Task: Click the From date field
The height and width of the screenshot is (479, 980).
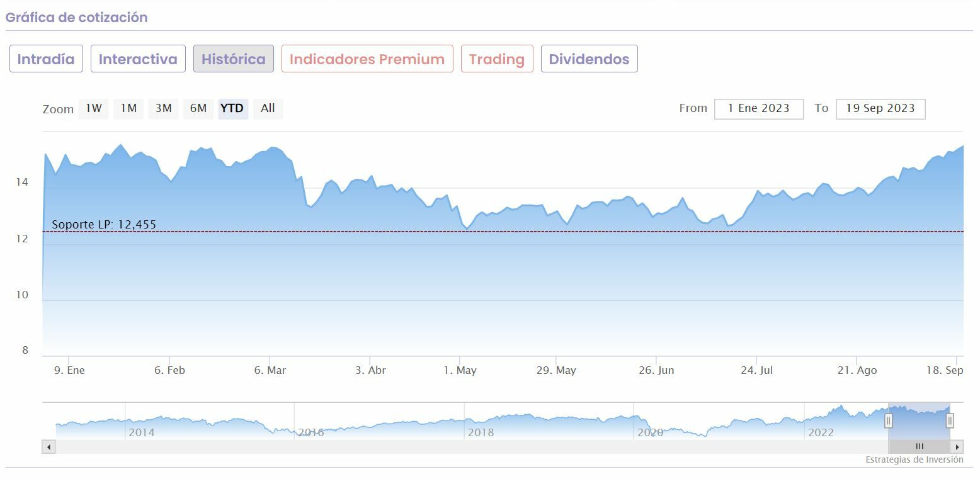Action: pos(758,108)
